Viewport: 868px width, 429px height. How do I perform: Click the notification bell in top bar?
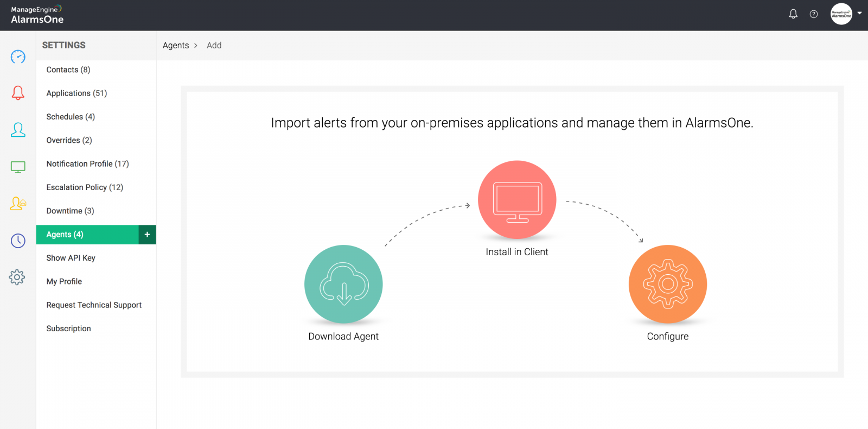(x=793, y=14)
